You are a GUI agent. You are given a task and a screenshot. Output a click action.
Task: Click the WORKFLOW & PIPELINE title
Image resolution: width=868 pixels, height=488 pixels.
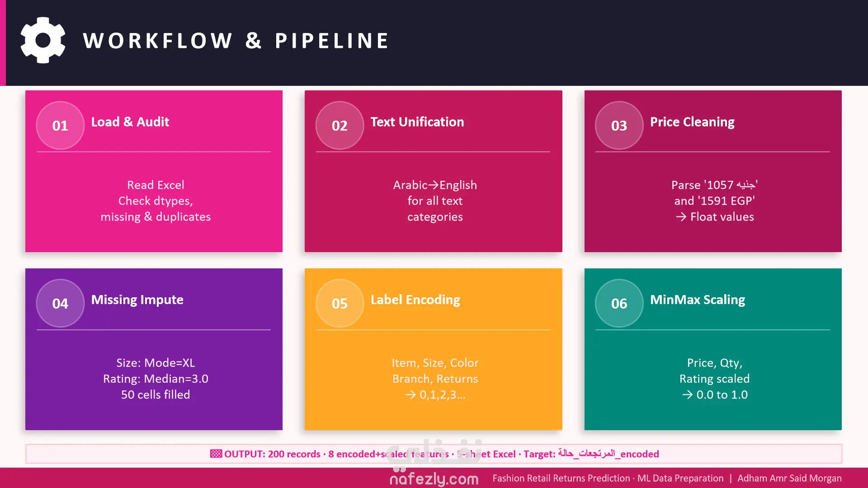236,41
